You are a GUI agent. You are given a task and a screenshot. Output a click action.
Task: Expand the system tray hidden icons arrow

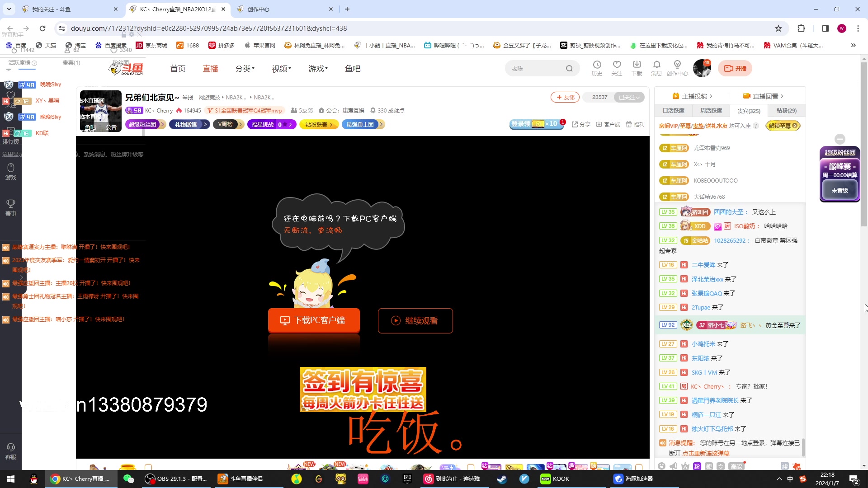click(779, 479)
